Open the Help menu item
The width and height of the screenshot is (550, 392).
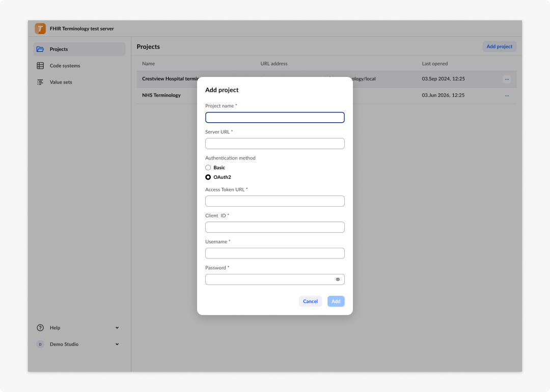click(79, 327)
